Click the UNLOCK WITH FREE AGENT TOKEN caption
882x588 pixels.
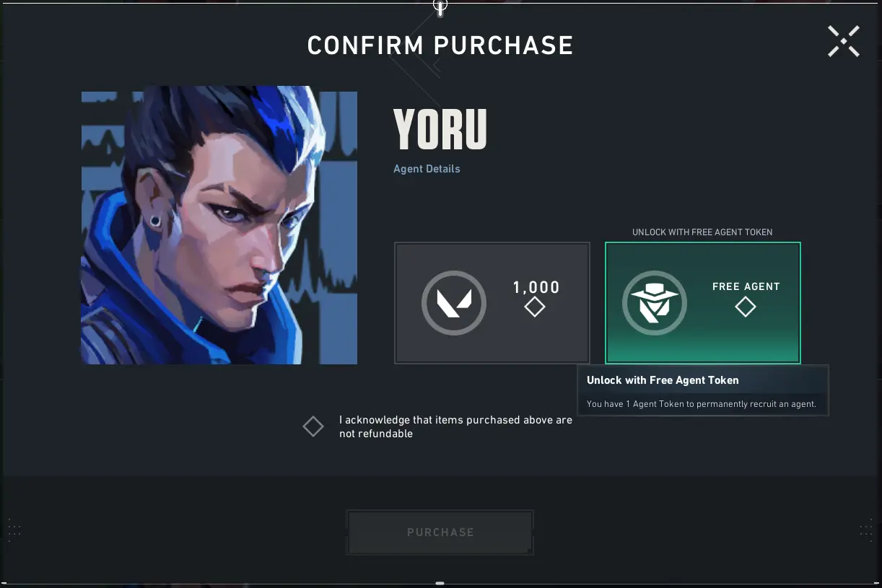702,232
